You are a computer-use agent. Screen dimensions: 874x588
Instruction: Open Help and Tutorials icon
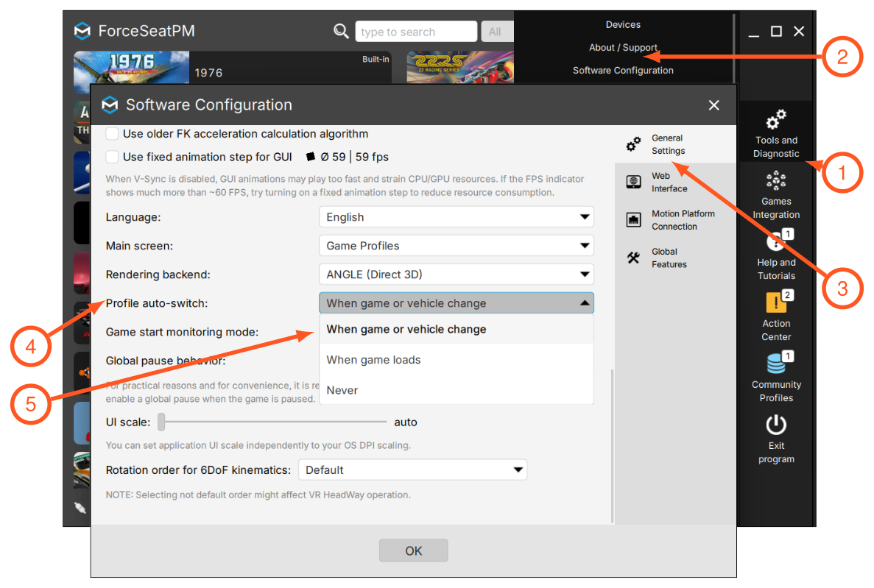tap(777, 241)
